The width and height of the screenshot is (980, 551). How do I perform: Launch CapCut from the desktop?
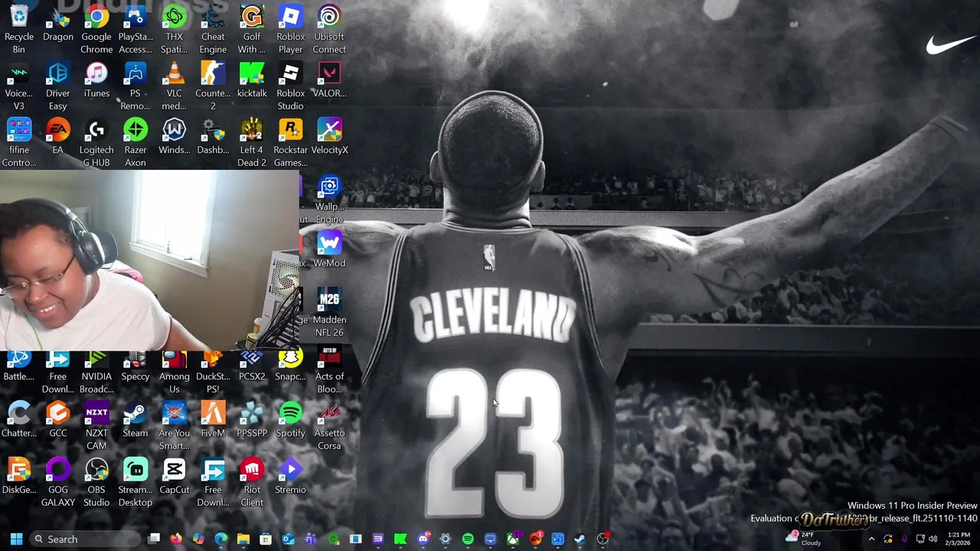174,477
